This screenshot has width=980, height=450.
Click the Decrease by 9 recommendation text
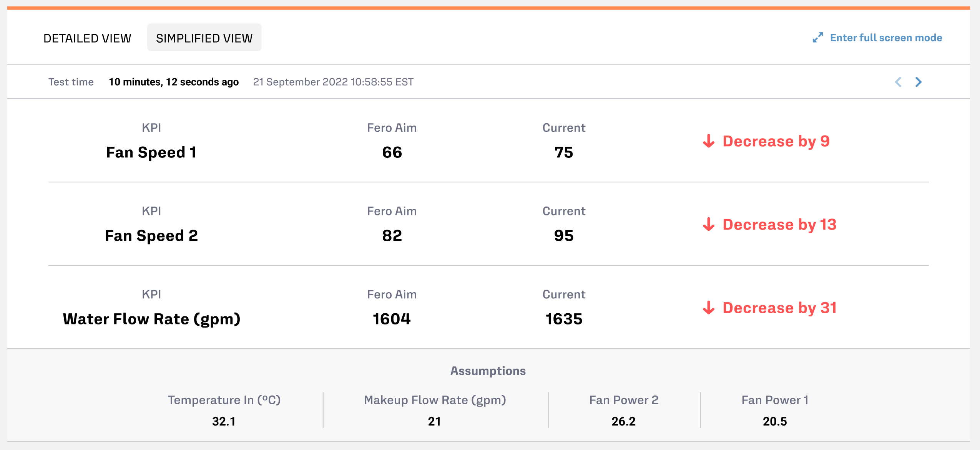point(776,141)
